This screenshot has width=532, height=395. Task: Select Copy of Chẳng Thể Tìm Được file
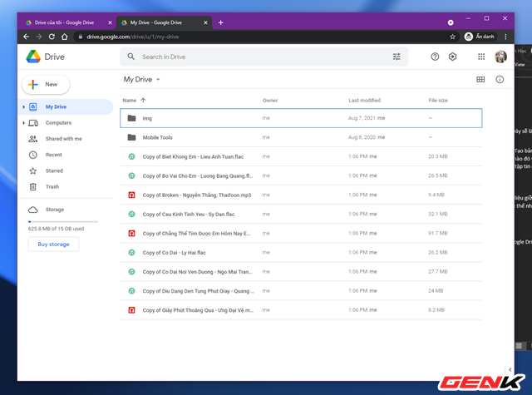click(301, 234)
